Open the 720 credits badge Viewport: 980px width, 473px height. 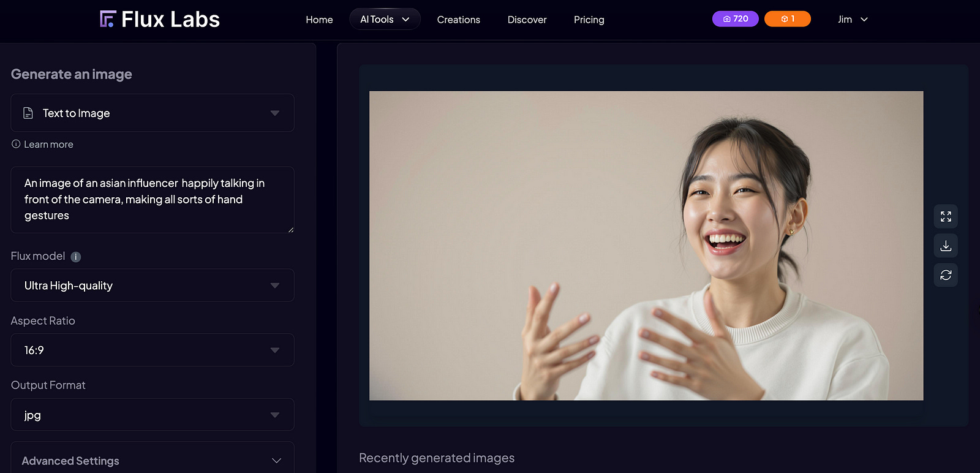tap(735, 19)
